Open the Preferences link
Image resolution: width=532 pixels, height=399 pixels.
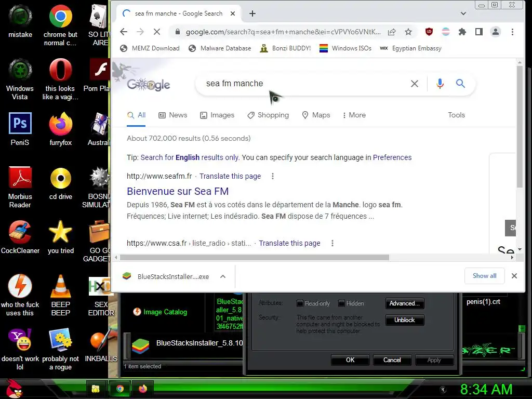coord(392,157)
